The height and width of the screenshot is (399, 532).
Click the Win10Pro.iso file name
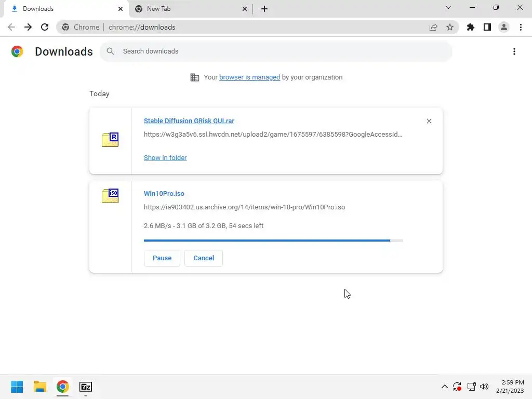tap(164, 193)
